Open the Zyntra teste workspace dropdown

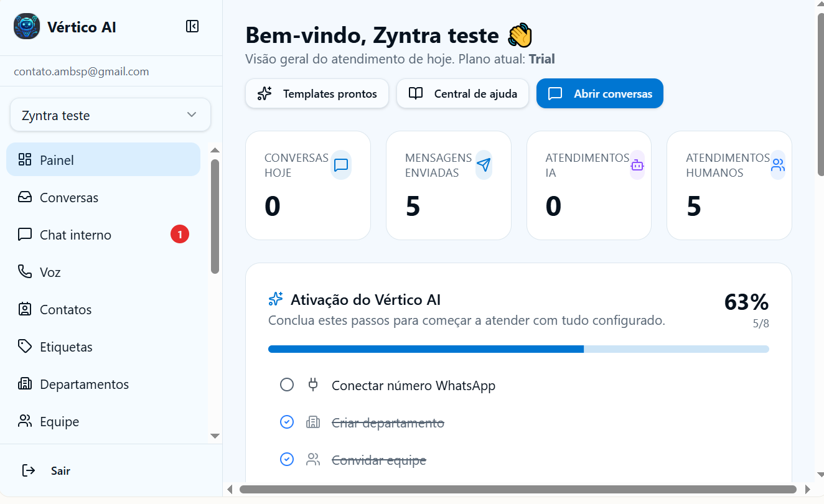point(110,115)
